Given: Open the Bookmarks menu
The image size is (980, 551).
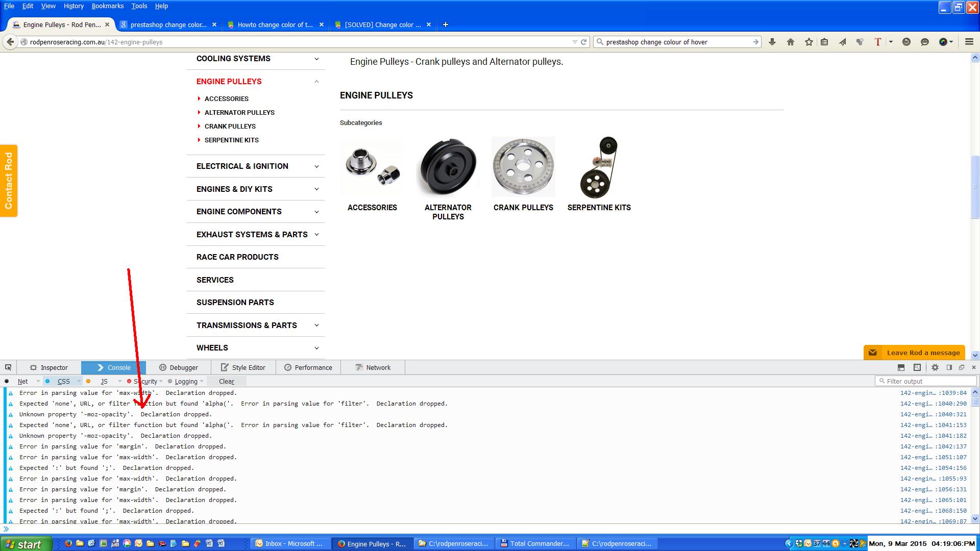Looking at the screenshot, I should click(107, 6).
